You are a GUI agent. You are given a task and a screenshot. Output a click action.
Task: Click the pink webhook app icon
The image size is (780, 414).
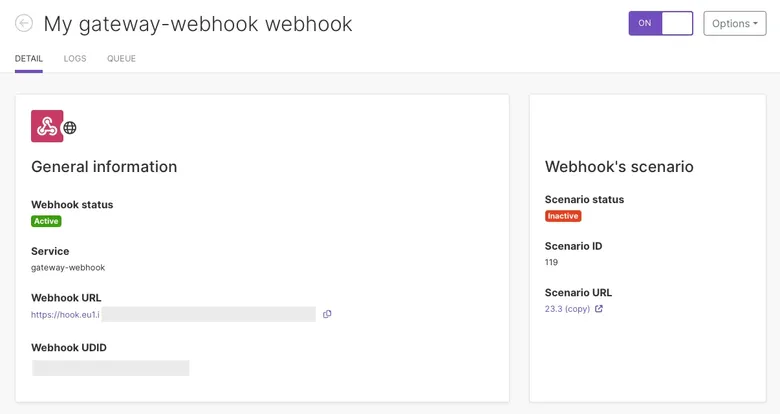tap(47, 126)
